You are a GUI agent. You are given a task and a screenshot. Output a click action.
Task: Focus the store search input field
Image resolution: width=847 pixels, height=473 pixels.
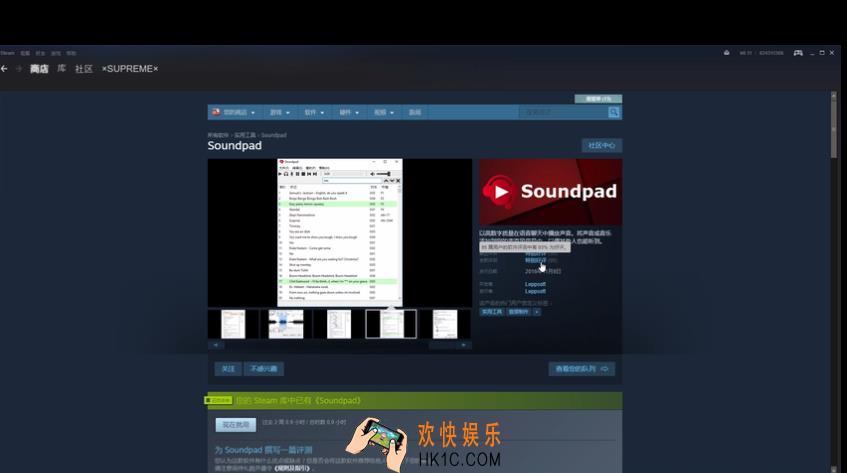tap(563, 112)
